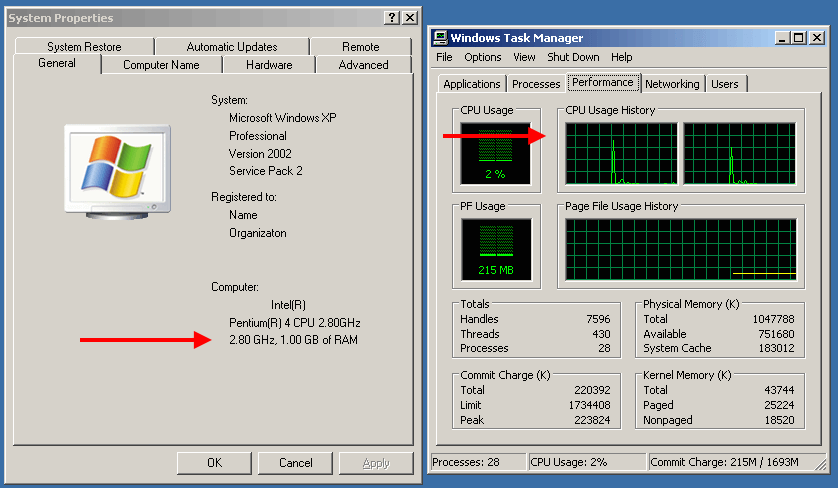Click the Task Manager title bar icon
Image resolution: width=838 pixels, height=488 pixels.
point(440,37)
